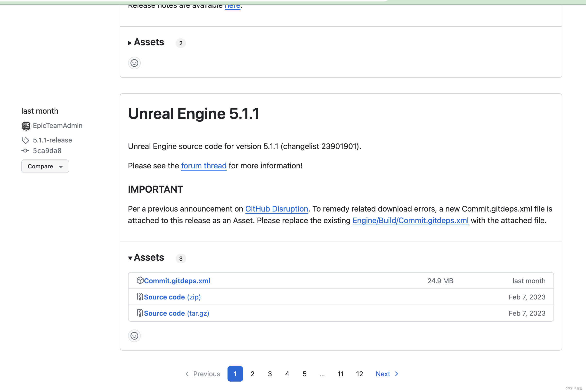Download the Commit.gitdeps.xml asset
Image resolution: width=586 pixels, height=392 pixels.
177,281
